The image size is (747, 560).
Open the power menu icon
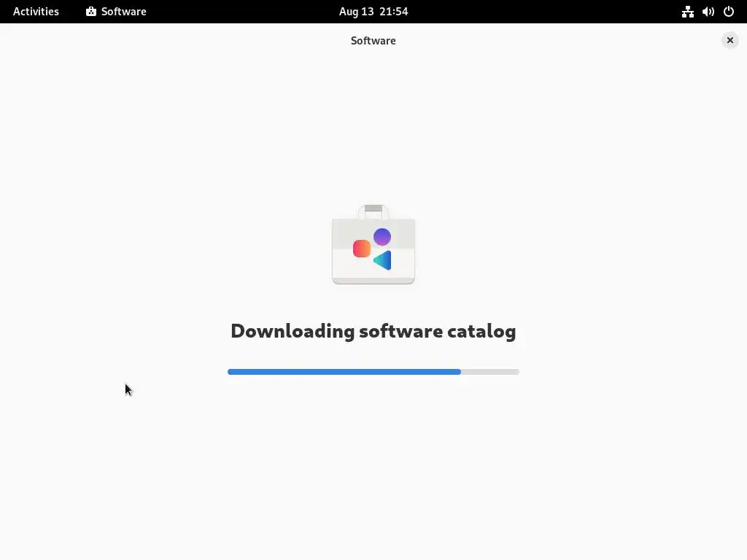(729, 12)
